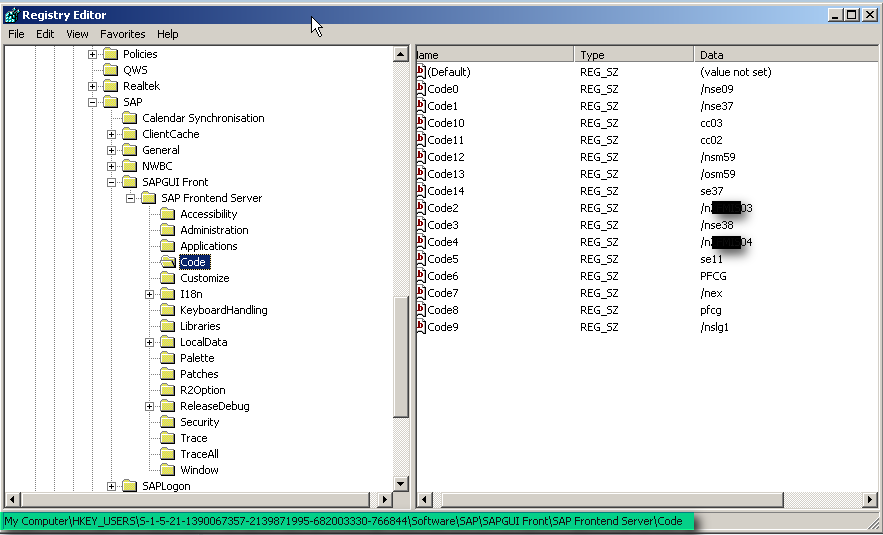Collapse the SAP key

(92, 102)
